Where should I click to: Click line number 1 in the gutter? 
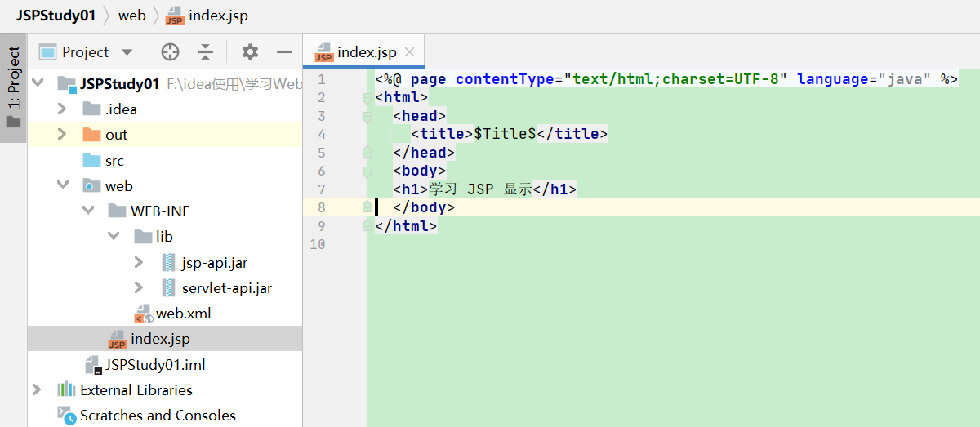tap(321, 79)
